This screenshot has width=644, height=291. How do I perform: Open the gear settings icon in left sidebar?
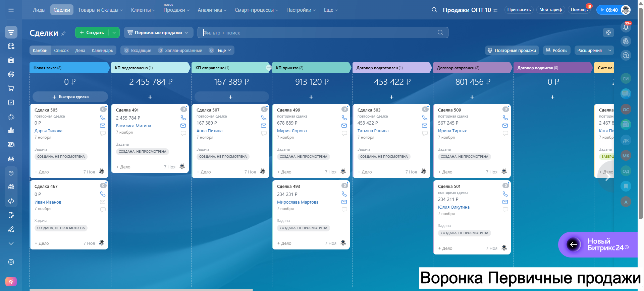click(x=11, y=262)
